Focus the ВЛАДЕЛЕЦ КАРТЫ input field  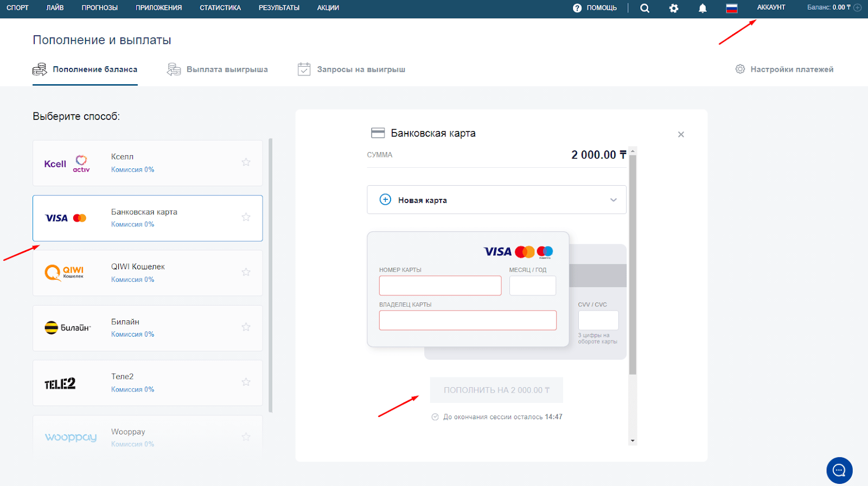pos(468,320)
